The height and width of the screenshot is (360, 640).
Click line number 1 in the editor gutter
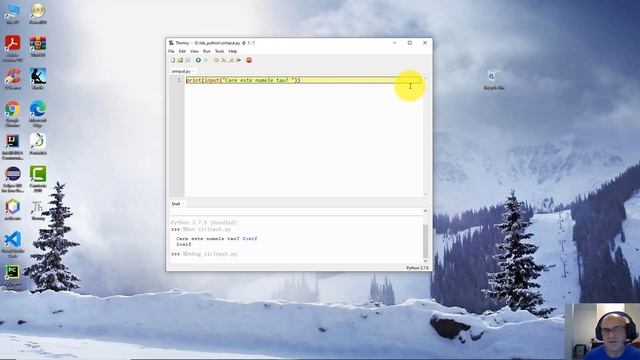[x=179, y=80]
